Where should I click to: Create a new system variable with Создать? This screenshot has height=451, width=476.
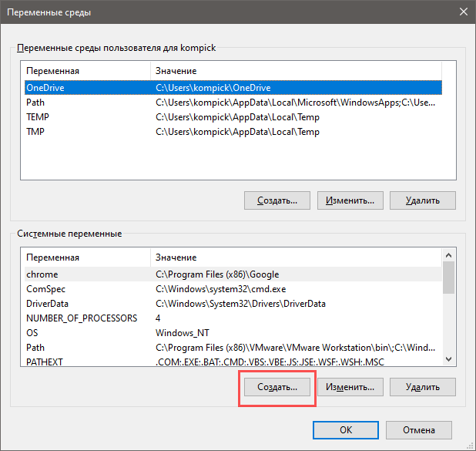click(x=277, y=387)
